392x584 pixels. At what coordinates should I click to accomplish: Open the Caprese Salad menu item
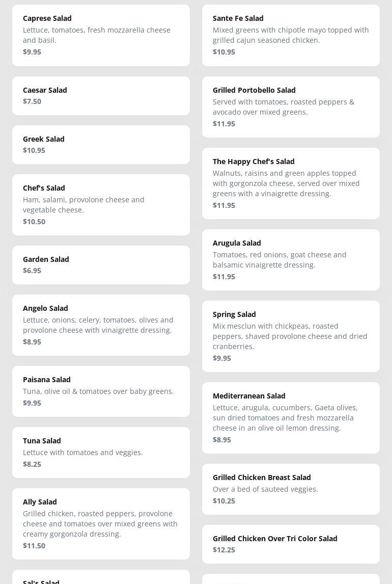101,35
